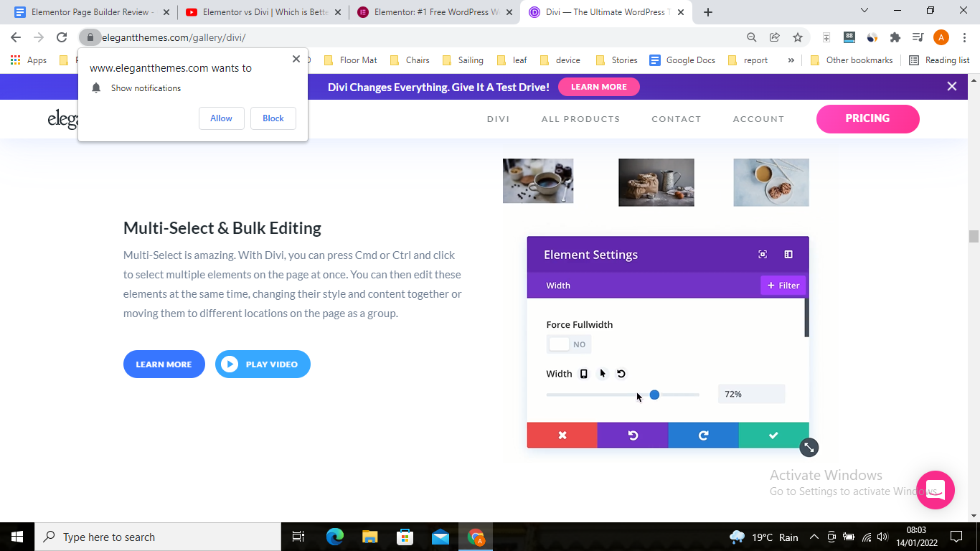Click the zoom magnifier in address bar
Viewport: 980px width, 551px height.
click(752, 37)
